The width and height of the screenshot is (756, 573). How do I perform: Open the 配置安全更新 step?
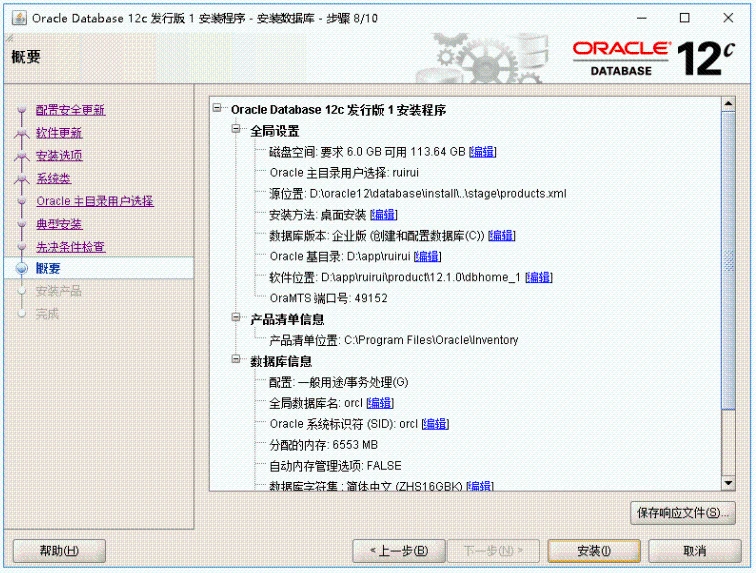(70, 110)
